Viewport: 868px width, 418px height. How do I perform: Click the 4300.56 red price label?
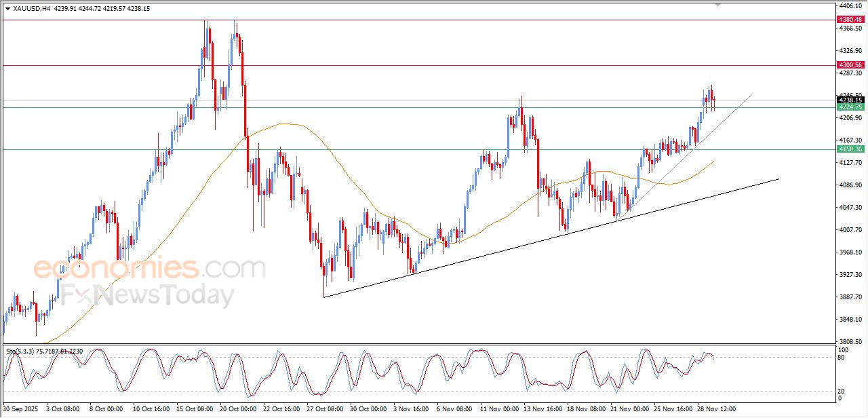point(850,65)
